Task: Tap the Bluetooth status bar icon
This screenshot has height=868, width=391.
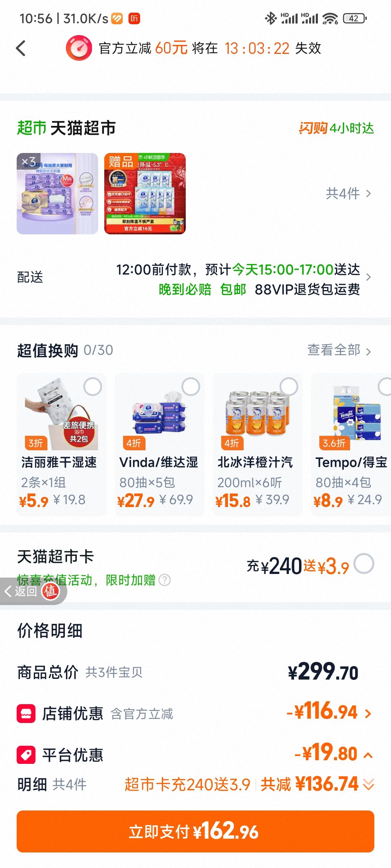Action: [x=270, y=18]
